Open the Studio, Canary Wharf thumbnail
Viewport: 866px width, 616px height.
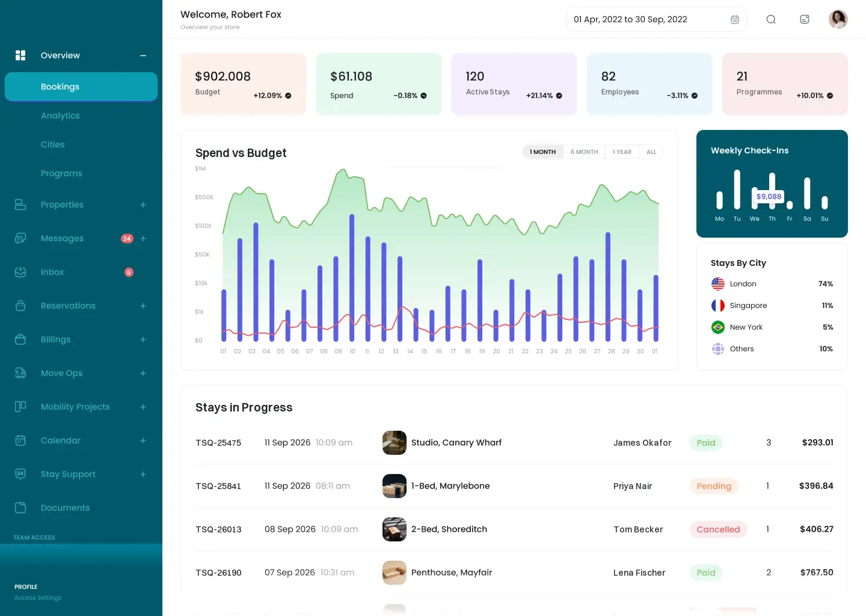point(395,443)
